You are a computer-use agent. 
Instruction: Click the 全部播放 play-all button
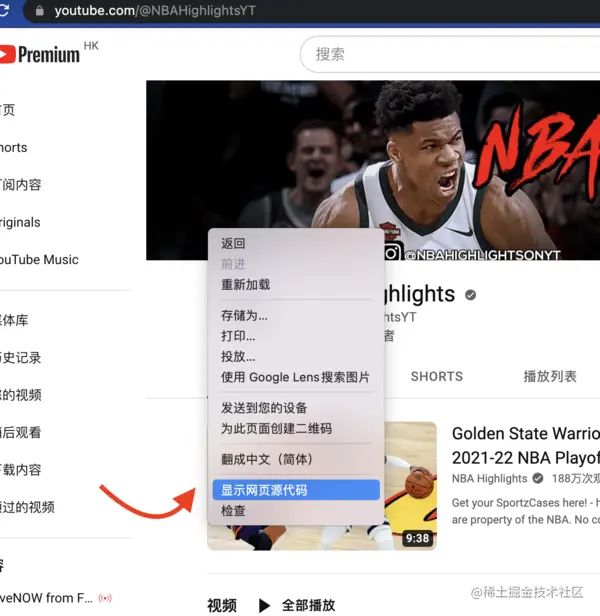297,605
